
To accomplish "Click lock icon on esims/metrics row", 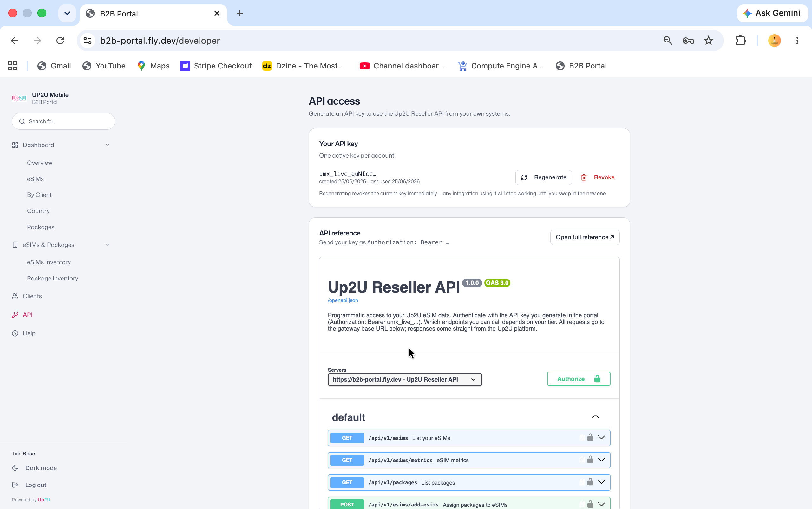I will coord(590,460).
